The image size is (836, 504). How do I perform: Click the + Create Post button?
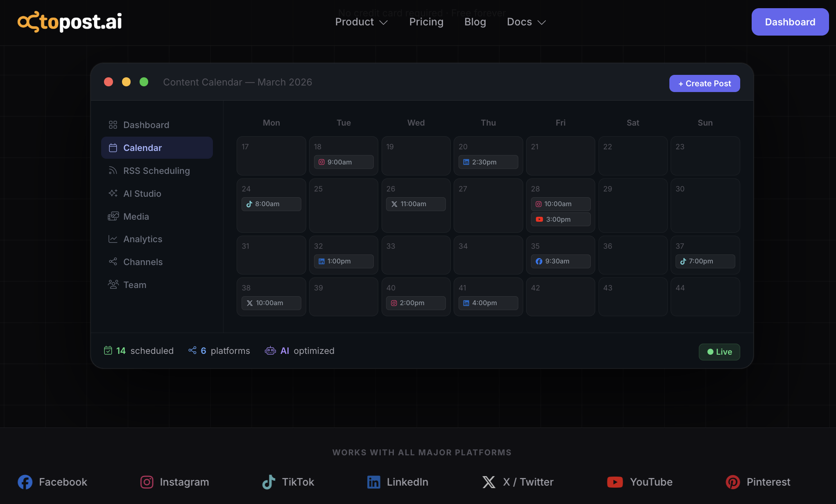pyautogui.click(x=705, y=83)
